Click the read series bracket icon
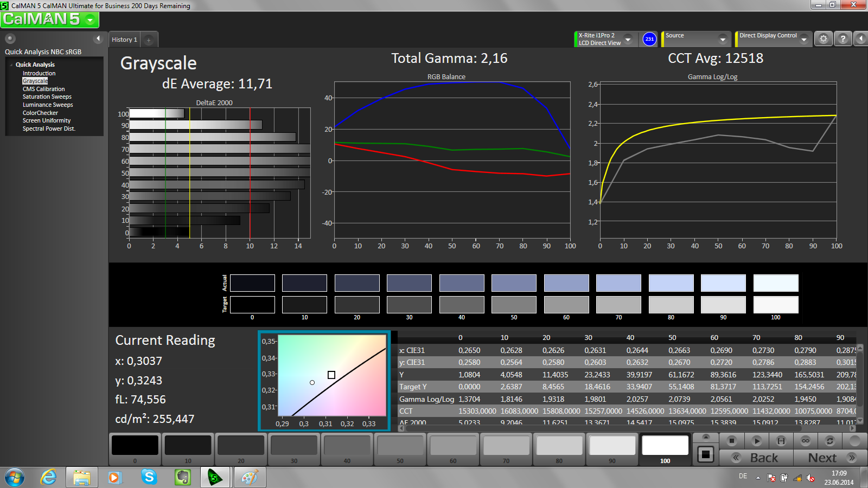Image resolution: width=868 pixels, height=488 pixels. tap(781, 441)
